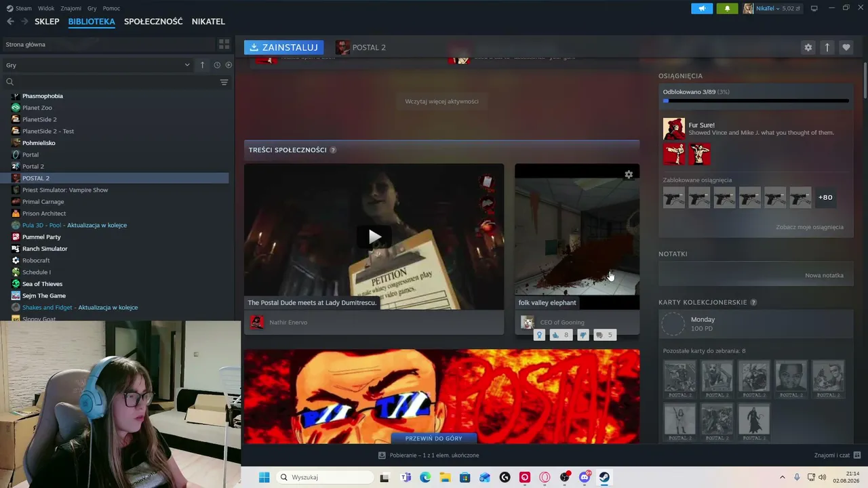Open the NIKATEL profile tab

click(x=208, y=22)
